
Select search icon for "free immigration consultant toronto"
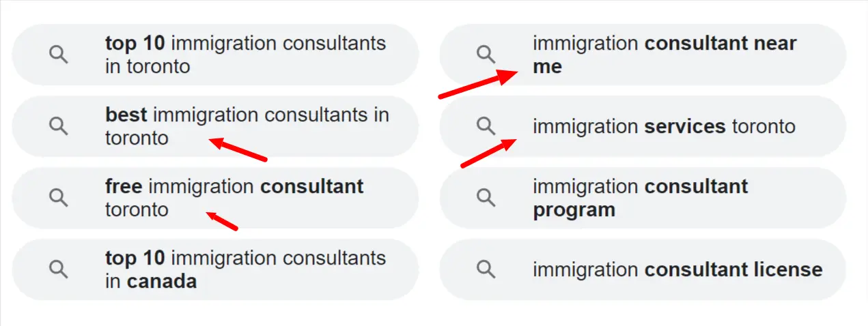pos(59,198)
